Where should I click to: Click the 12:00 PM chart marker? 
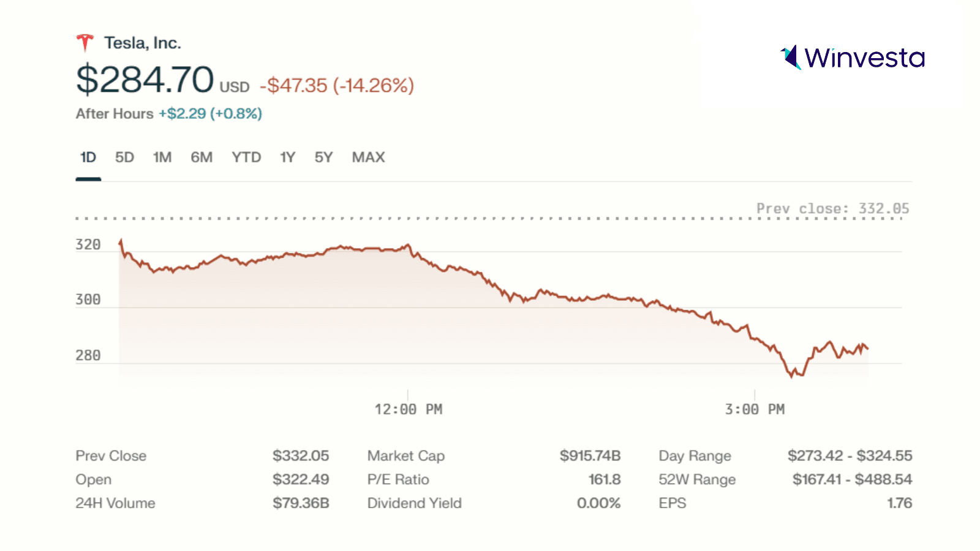pyautogui.click(x=408, y=409)
